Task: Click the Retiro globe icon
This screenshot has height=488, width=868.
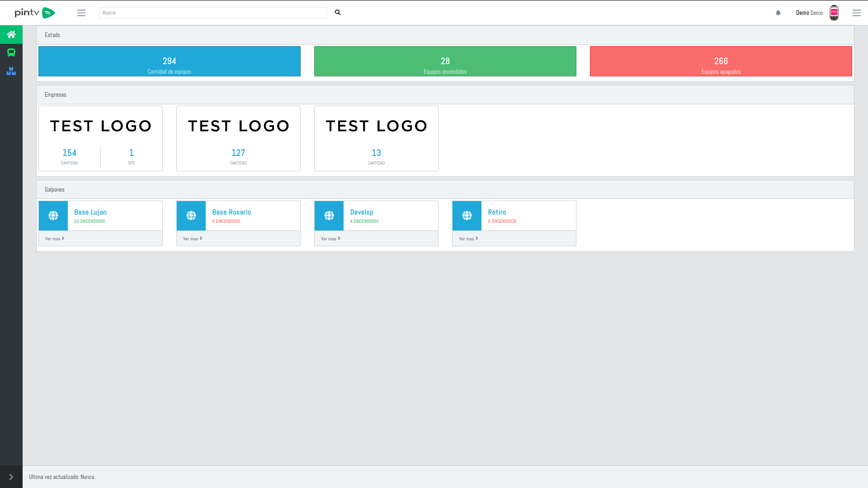Action: 467,216
